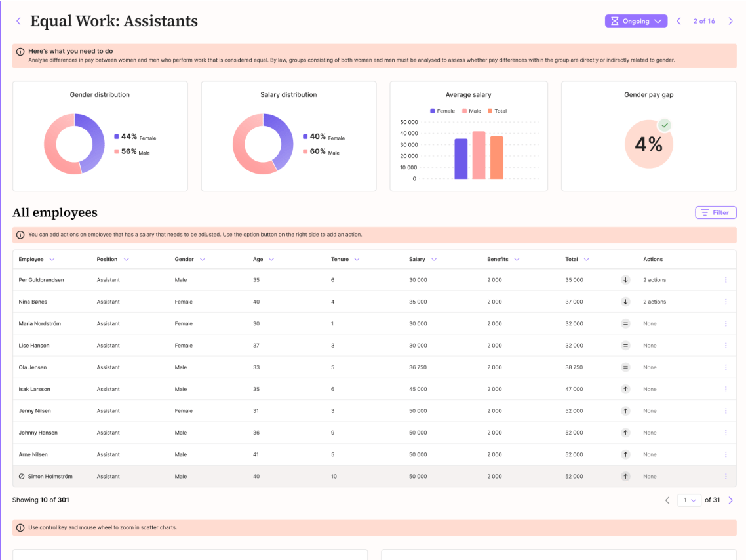Click info icon in 'what you need to do' banner
This screenshot has height=560, width=746.
pyautogui.click(x=21, y=51)
